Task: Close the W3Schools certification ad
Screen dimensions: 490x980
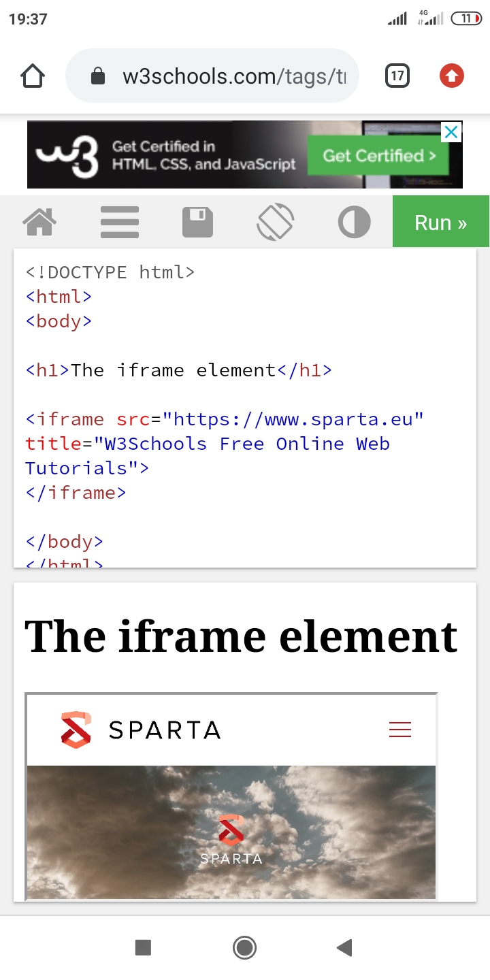Action: tap(451, 132)
